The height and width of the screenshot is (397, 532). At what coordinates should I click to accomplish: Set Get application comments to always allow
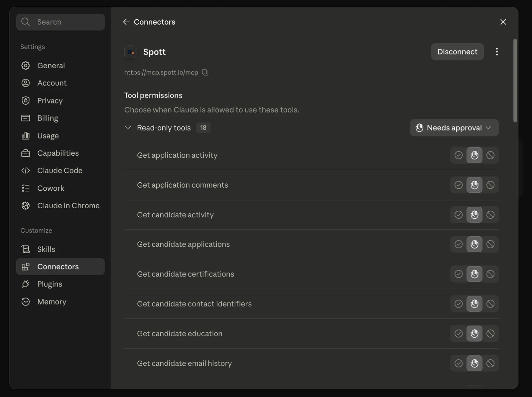[x=459, y=185]
